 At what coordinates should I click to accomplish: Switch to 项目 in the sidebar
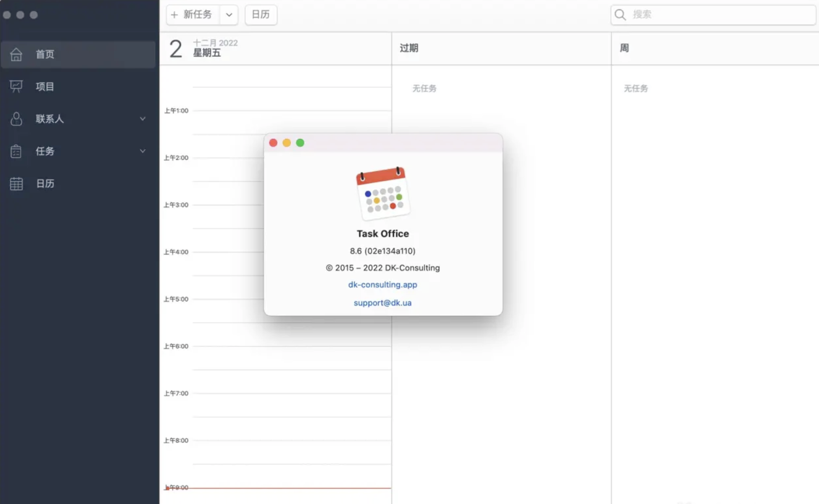78,87
